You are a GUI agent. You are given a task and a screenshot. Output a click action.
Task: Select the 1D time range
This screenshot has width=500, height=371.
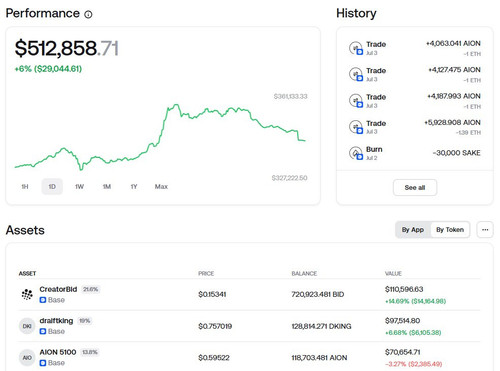(52, 187)
